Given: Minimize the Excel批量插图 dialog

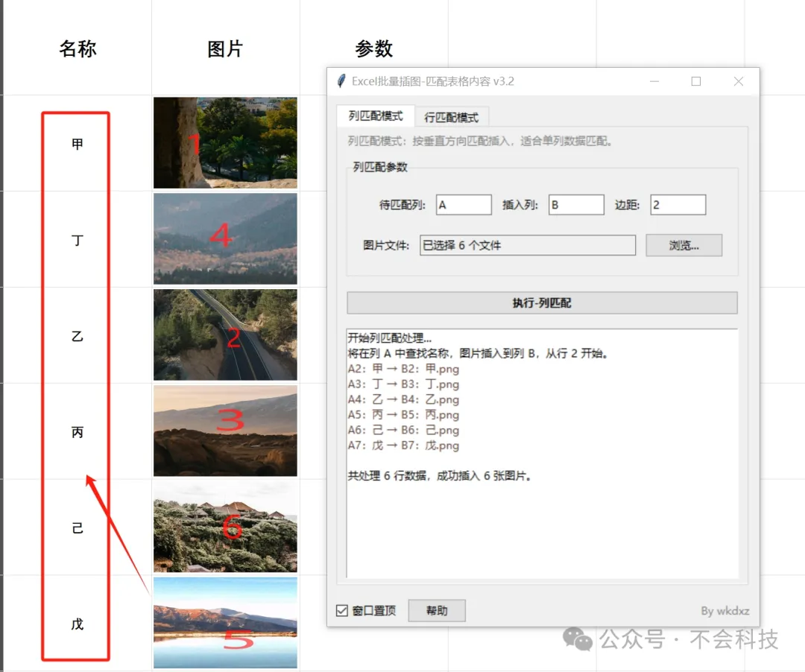Looking at the screenshot, I should tap(654, 81).
